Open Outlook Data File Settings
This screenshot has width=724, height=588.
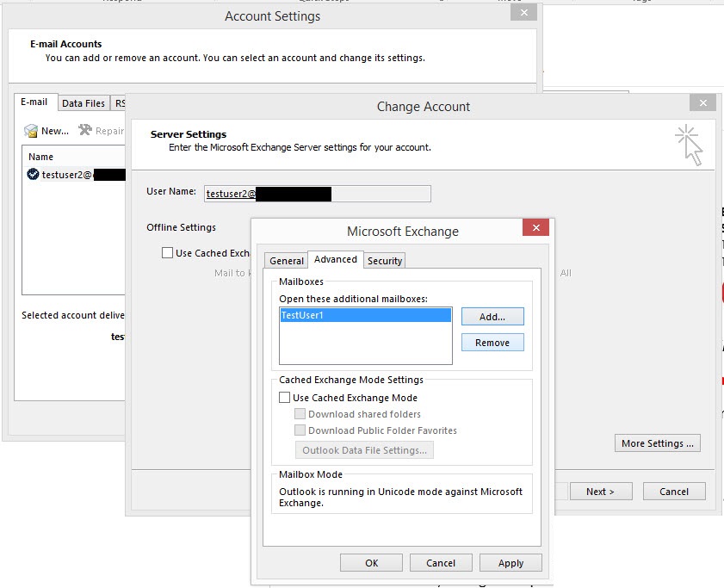pos(364,449)
